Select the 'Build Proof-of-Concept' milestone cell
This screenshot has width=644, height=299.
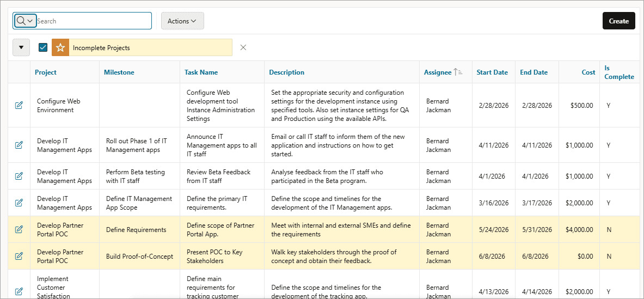pyautogui.click(x=140, y=257)
